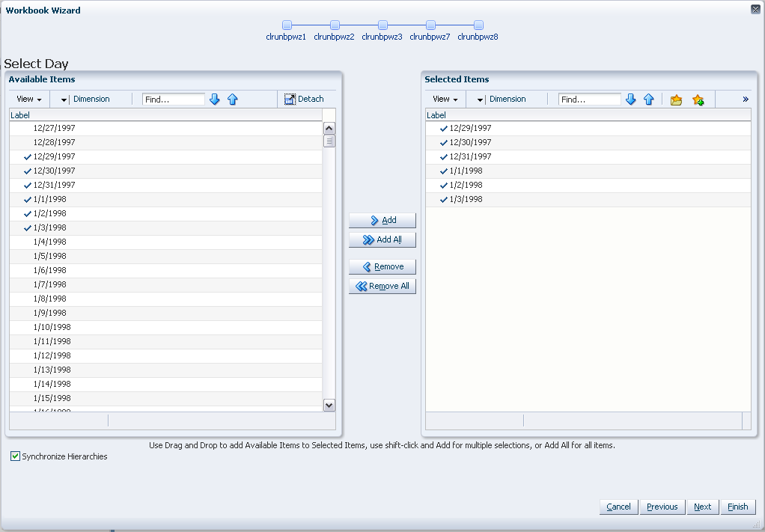Viewport: 765px width, 532px height.
Task: Click scroll down arrow in Available Items list
Action: (329, 406)
